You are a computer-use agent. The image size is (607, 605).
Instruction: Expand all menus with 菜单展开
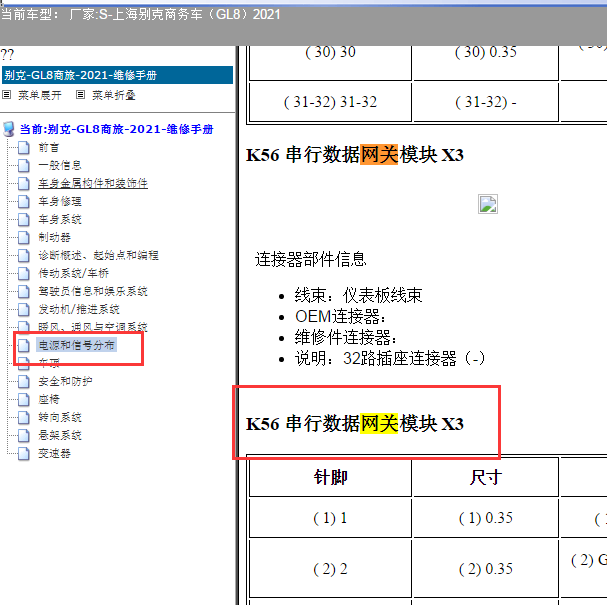[x=39, y=95]
